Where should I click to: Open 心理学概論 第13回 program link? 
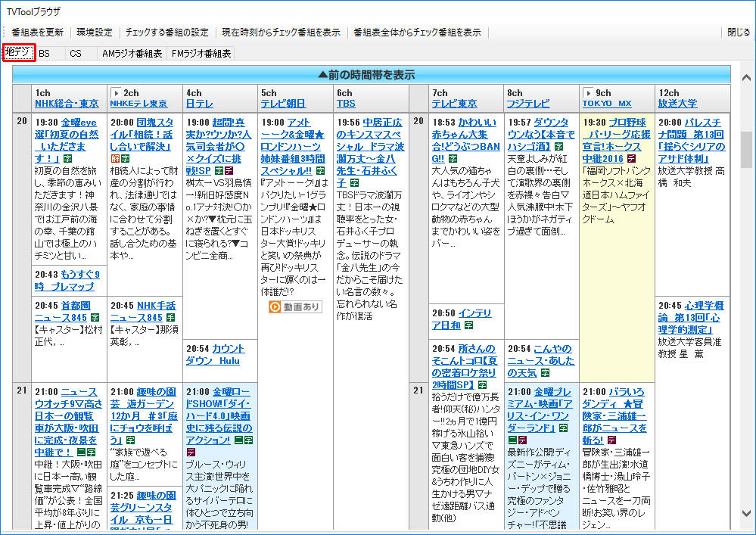(691, 318)
